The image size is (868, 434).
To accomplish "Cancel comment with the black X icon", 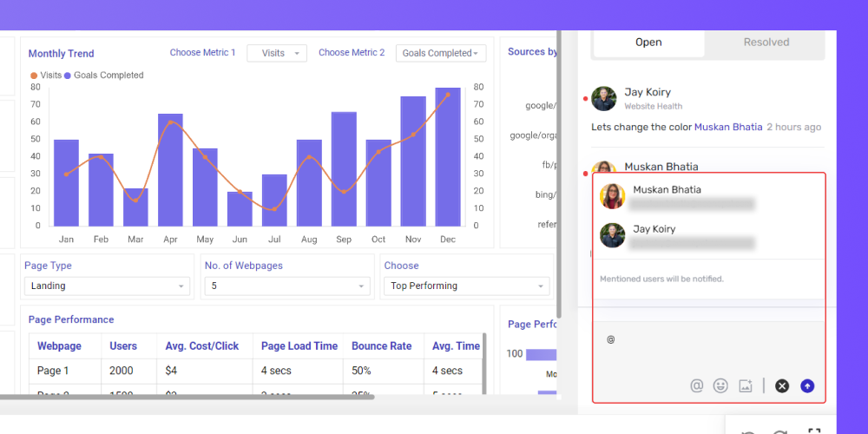I will [782, 386].
